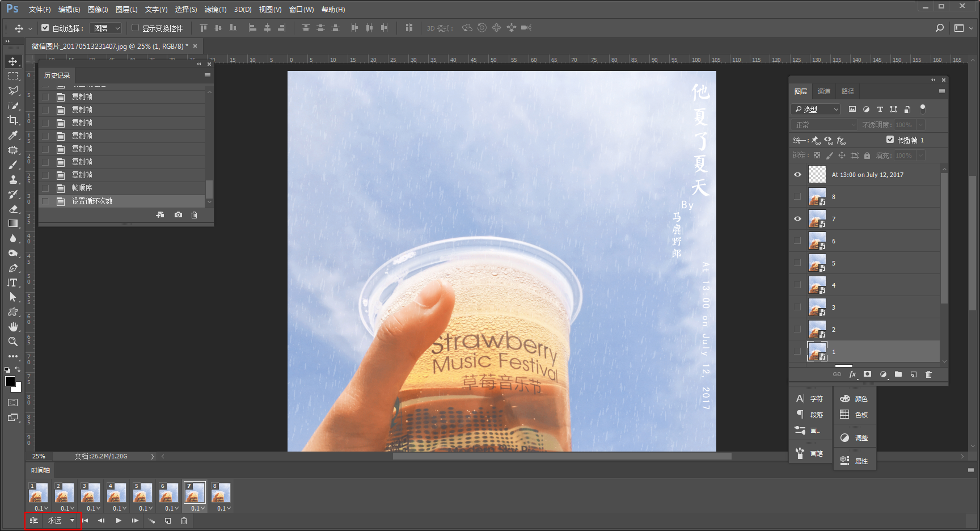
Task: Open the 滤镜 menu
Action: coord(216,10)
